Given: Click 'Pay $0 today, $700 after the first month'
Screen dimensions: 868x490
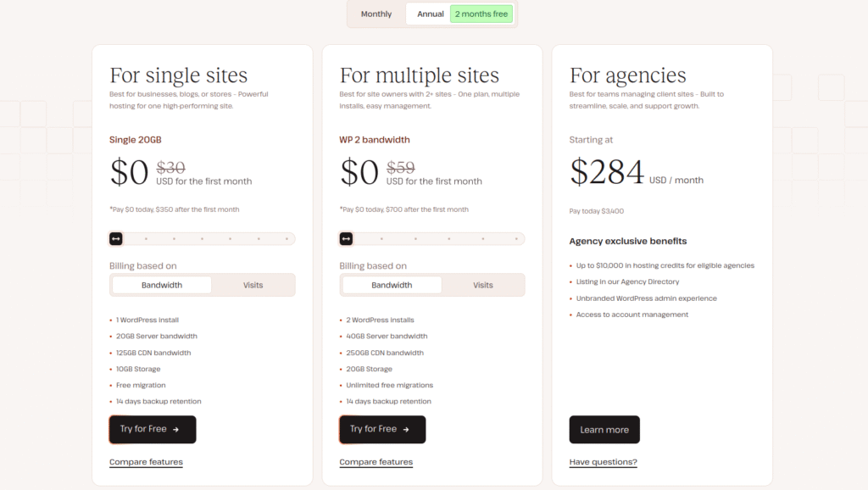Looking at the screenshot, I should tap(404, 209).
